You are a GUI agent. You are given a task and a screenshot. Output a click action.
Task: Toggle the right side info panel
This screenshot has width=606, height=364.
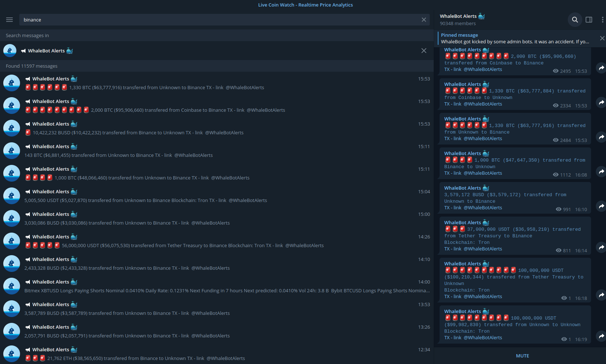coord(589,20)
